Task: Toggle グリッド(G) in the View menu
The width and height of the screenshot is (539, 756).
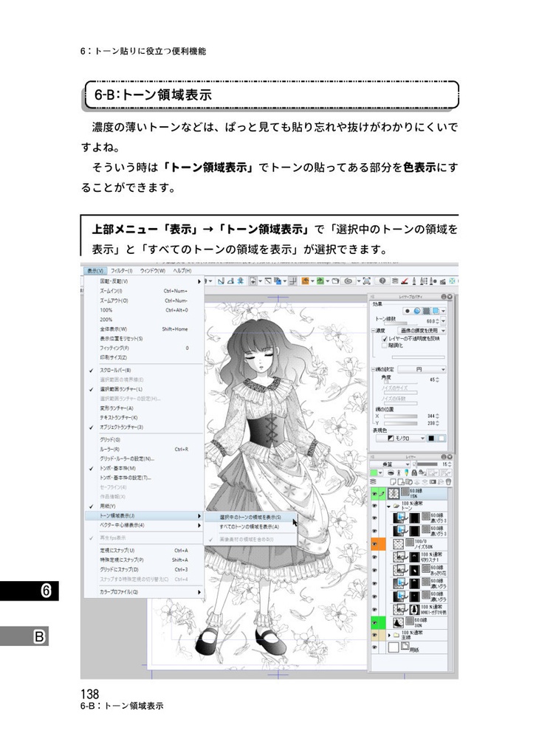Action: click(x=144, y=440)
